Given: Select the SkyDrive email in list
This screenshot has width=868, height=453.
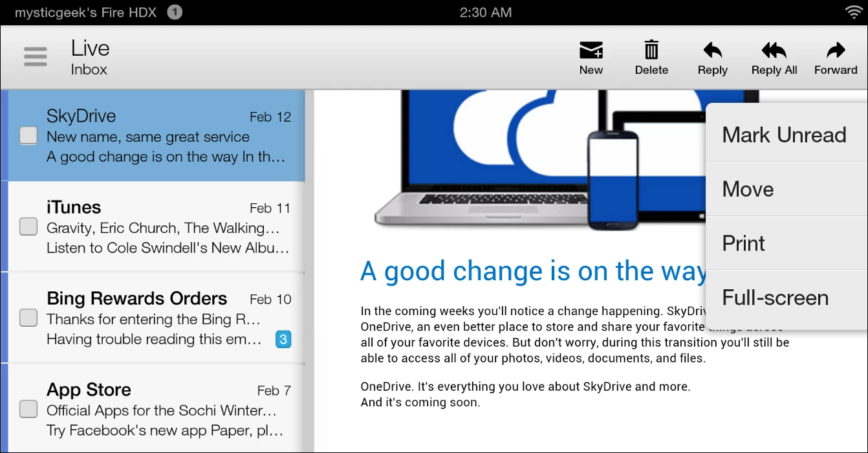Looking at the screenshot, I should pos(155,136).
